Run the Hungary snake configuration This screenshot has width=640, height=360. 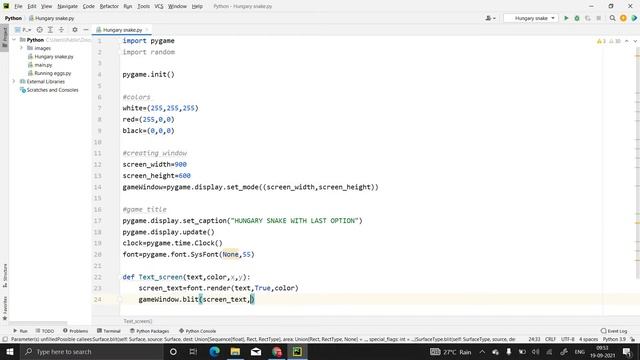pyautogui.click(x=566, y=18)
